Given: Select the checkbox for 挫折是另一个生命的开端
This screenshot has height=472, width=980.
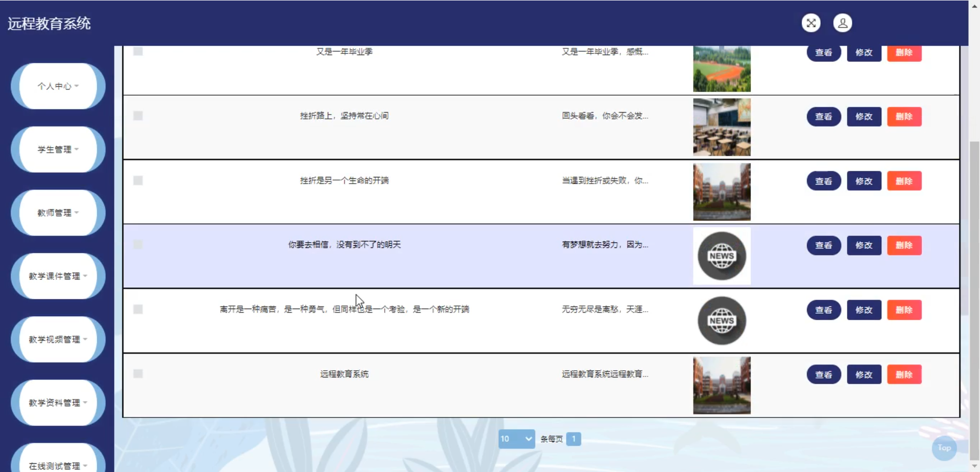Looking at the screenshot, I should pos(138,180).
